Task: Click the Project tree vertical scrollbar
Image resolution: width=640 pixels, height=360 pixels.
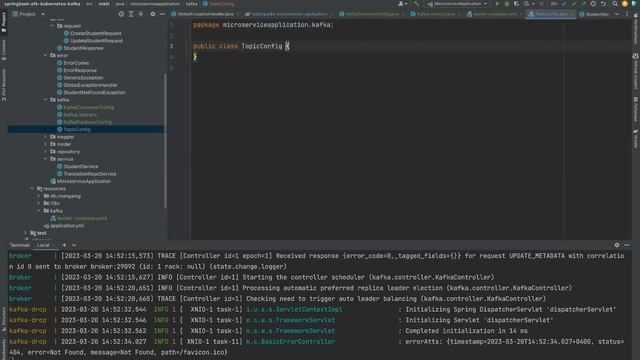Action: (165, 141)
